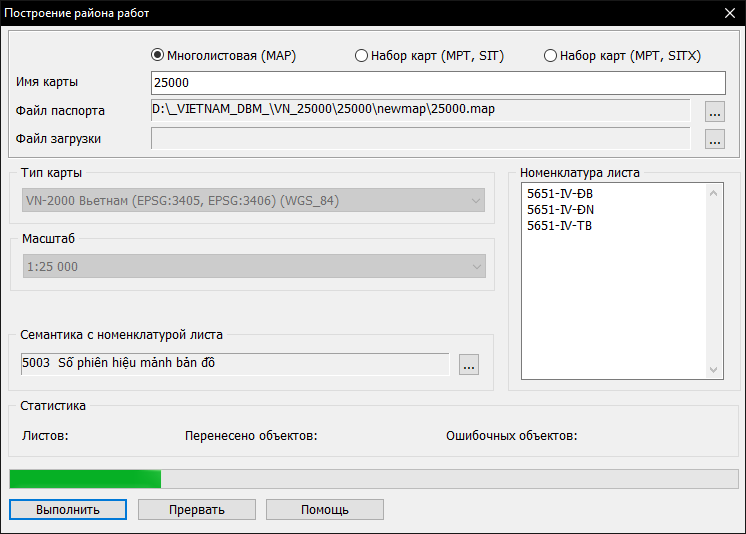The height and width of the screenshot is (534, 746).
Task: Expand the Масштаб 1:25 000 dropdown
Action: tap(253, 267)
